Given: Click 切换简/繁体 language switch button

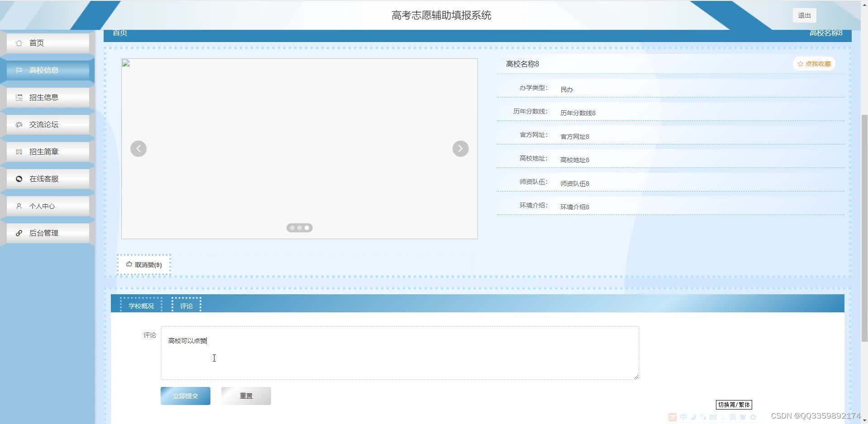Looking at the screenshot, I should [734, 405].
